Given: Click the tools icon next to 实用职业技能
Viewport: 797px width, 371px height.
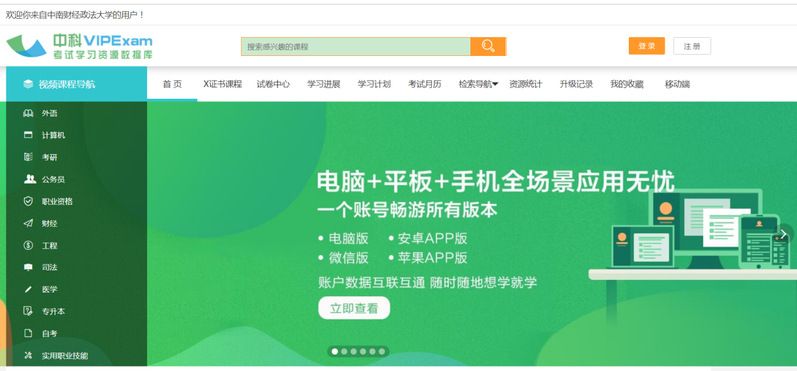Looking at the screenshot, I should 28,356.
